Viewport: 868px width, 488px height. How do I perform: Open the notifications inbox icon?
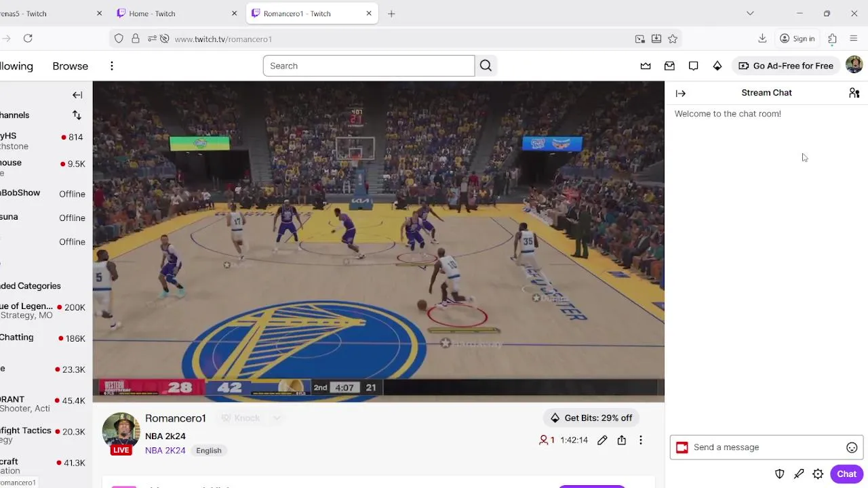669,66
